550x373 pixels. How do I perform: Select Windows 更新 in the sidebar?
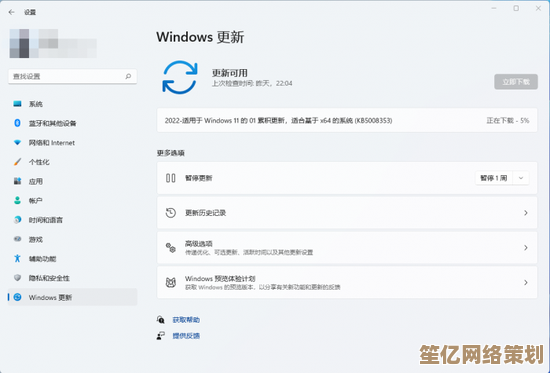coord(72,297)
